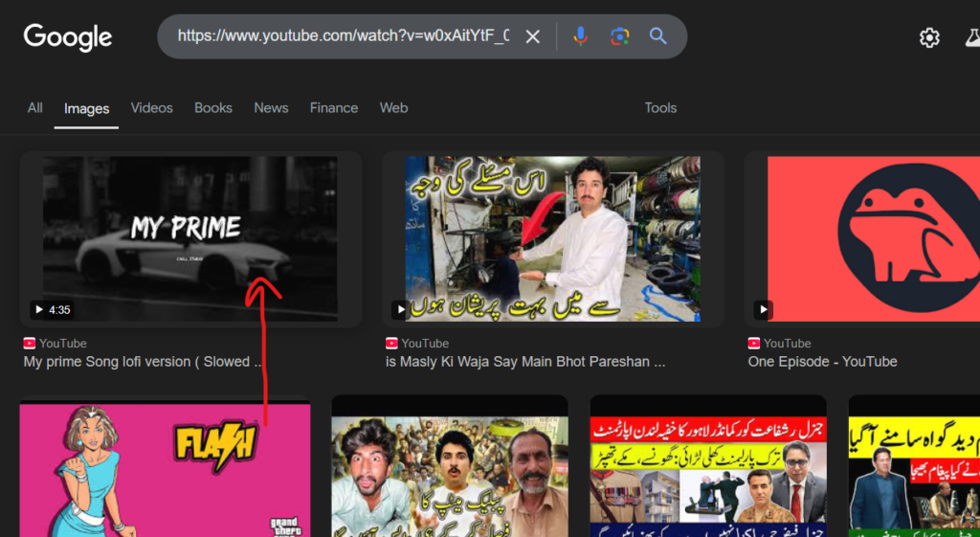This screenshot has width=980, height=537.
Task: Click the magnifying glass search button
Action: coord(658,35)
